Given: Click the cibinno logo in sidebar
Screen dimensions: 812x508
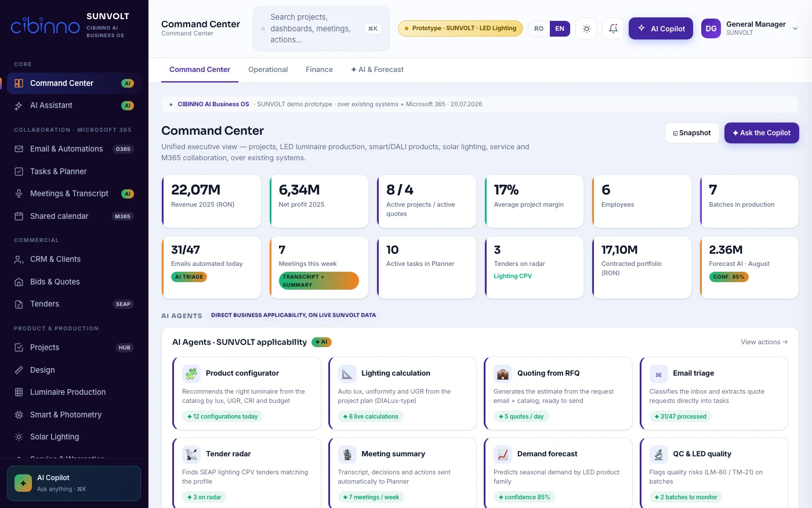Looking at the screenshot, I should 45,26.
